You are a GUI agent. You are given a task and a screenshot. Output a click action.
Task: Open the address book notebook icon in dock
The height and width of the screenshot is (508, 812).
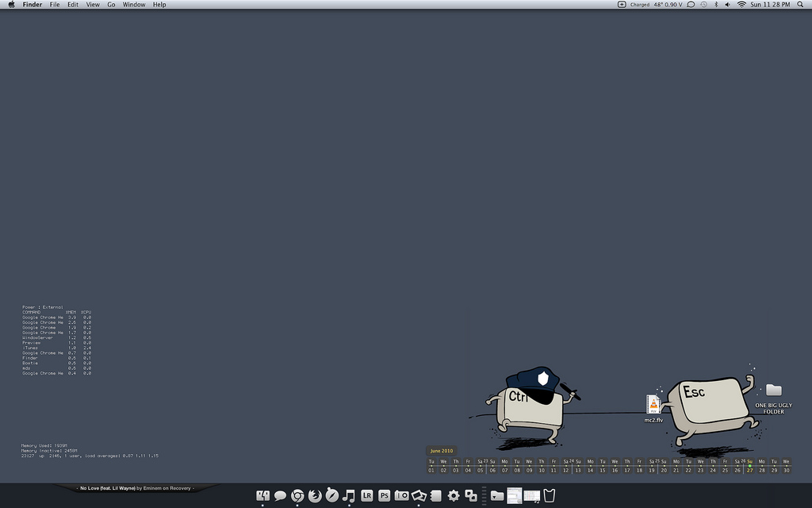436,495
